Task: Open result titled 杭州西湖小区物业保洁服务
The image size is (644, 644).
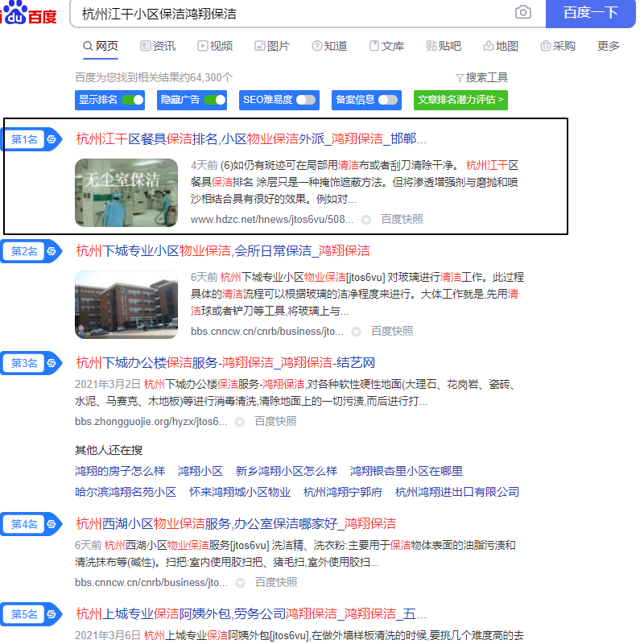Action: 236,524
